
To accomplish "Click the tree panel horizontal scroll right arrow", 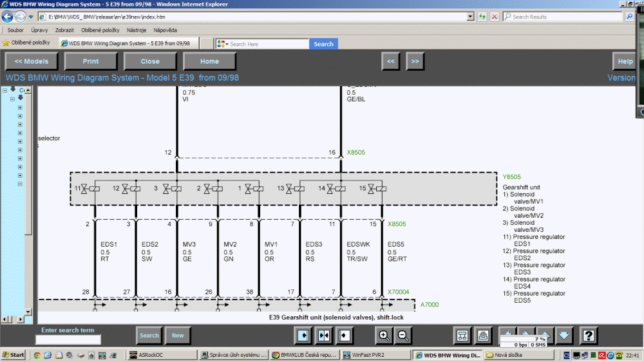I will pos(21,319).
